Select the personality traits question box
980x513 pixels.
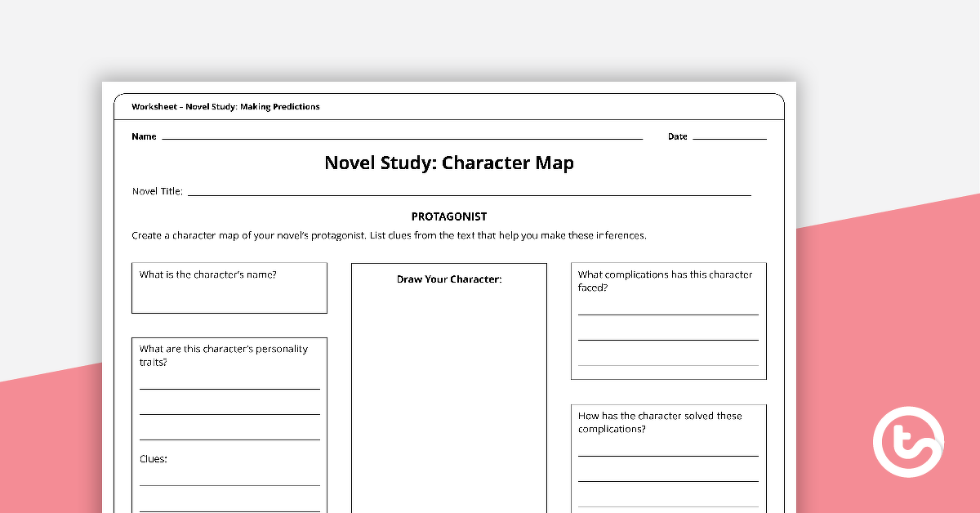click(x=229, y=425)
